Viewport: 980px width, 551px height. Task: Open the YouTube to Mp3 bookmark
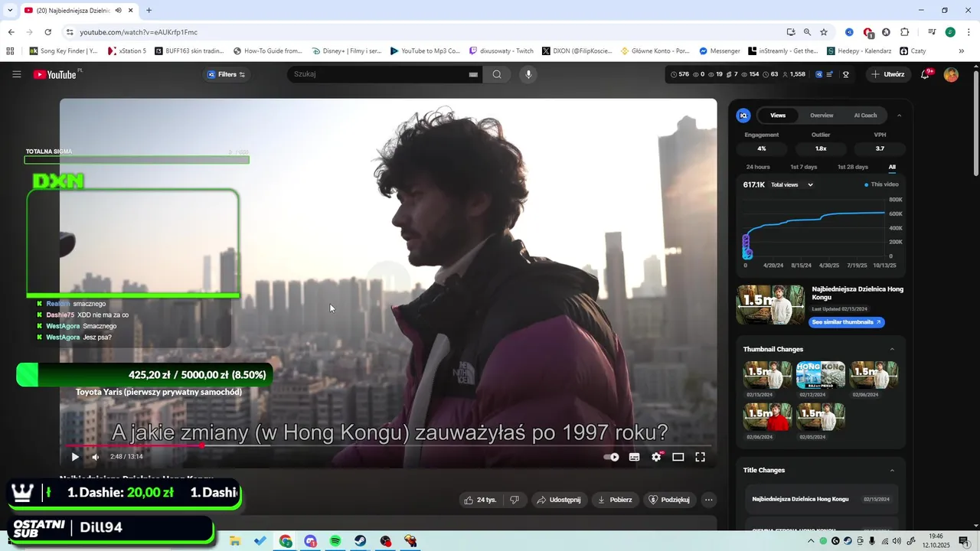point(425,51)
